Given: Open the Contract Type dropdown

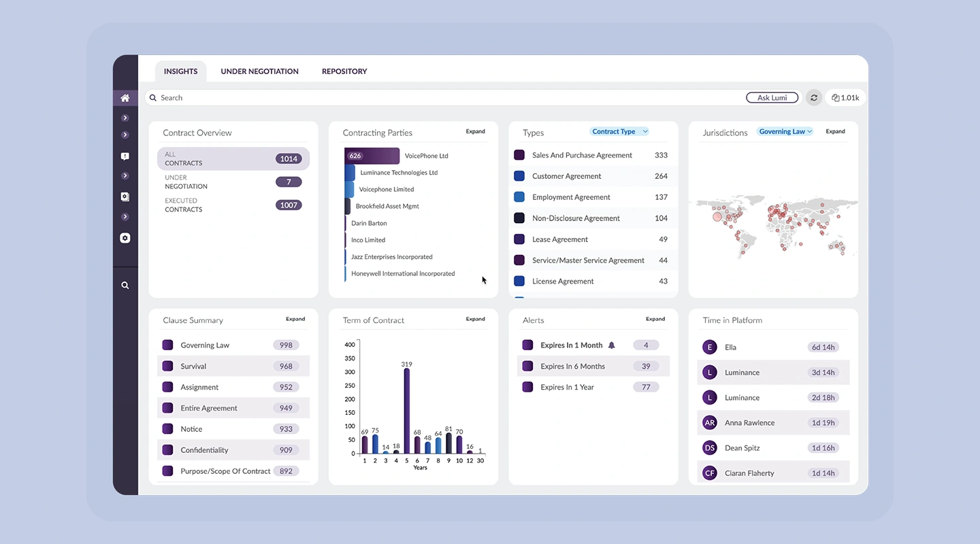Looking at the screenshot, I should click(x=619, y=132).
